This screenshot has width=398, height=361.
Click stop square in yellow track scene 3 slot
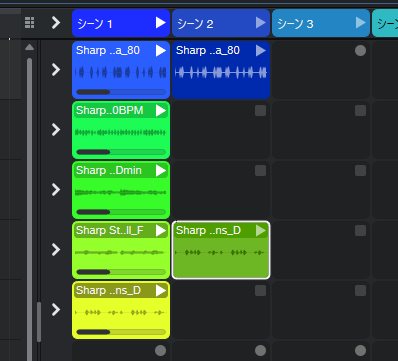click(360, 291)
